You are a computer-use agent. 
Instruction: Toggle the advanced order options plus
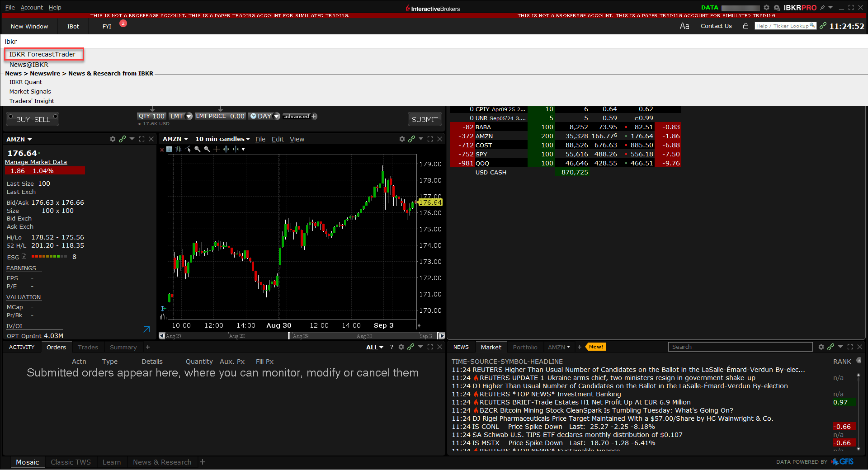click(x=314, y=117)
